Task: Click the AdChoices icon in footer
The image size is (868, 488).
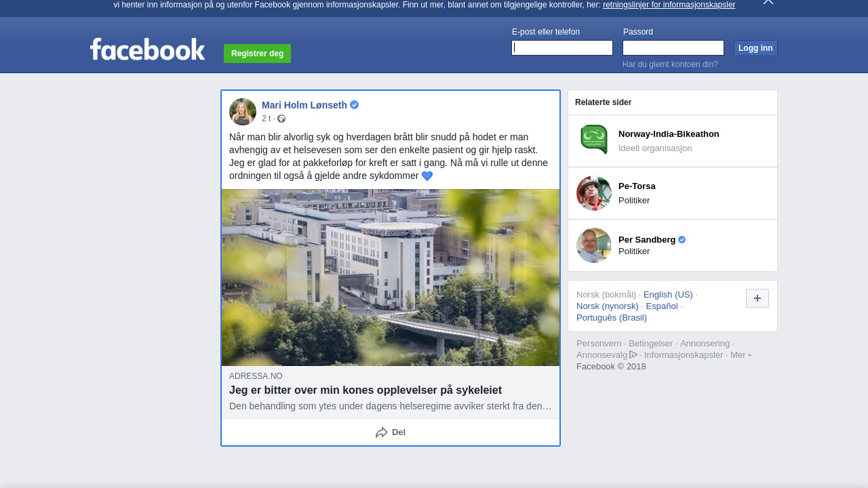Action: click(x=633, y=354)
